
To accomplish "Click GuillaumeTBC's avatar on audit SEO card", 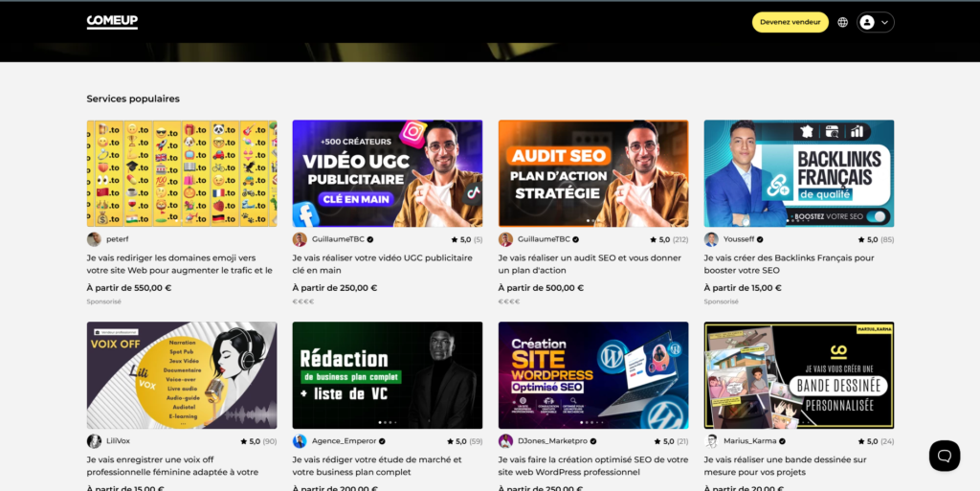I will (505, 239).
